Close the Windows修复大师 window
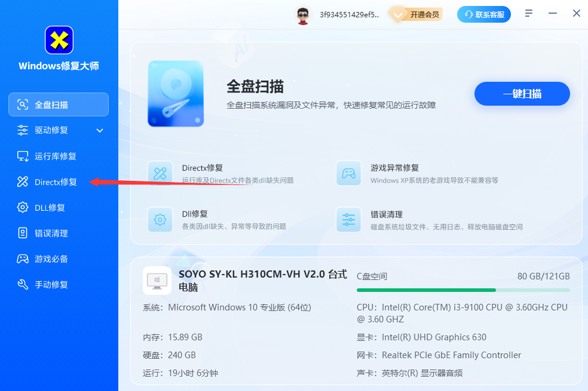The width and height of the screenshot is (588, 391). (x=577, y=14)
